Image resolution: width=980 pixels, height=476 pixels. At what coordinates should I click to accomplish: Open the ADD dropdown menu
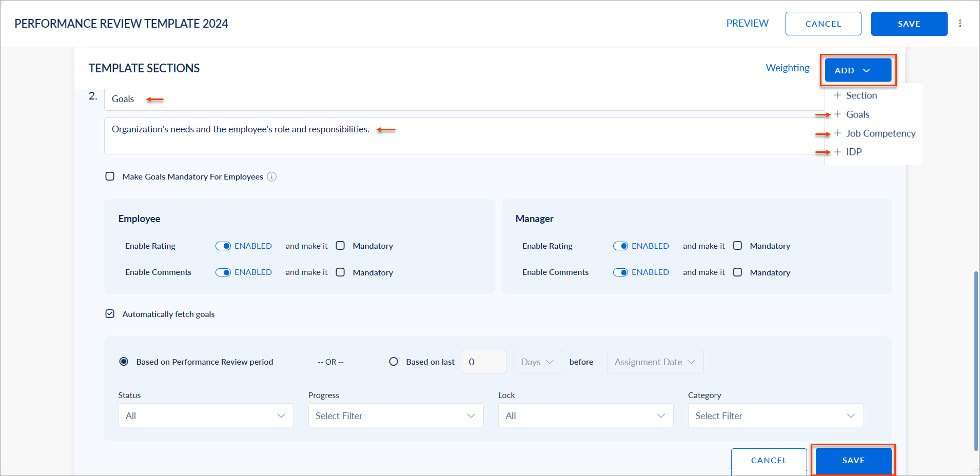(x=857, y=70)
